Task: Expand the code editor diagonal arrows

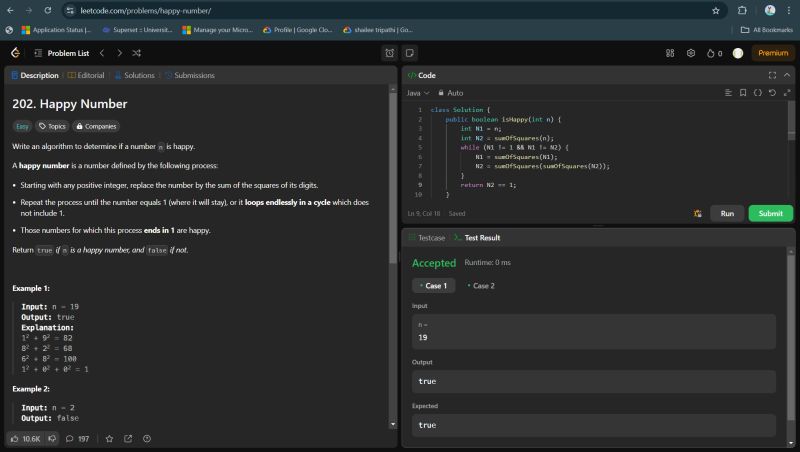Action: tap(787, 93)
